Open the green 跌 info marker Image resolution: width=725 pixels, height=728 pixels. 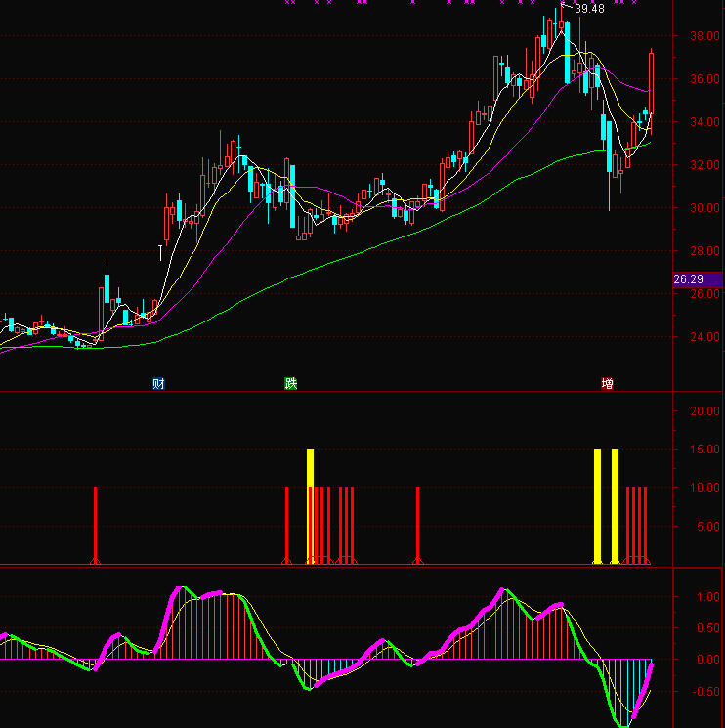(290, 383)
